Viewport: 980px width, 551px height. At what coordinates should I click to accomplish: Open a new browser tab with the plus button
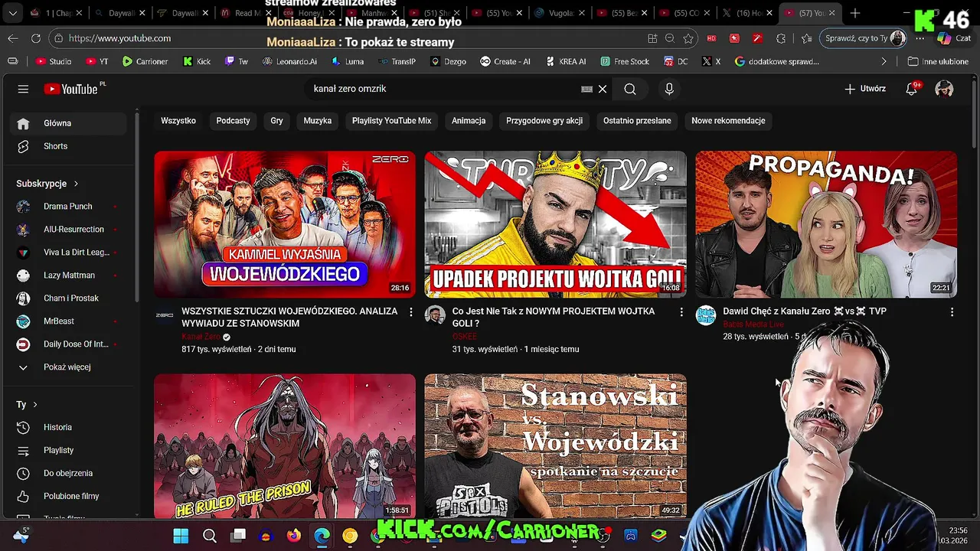[855, 13]
